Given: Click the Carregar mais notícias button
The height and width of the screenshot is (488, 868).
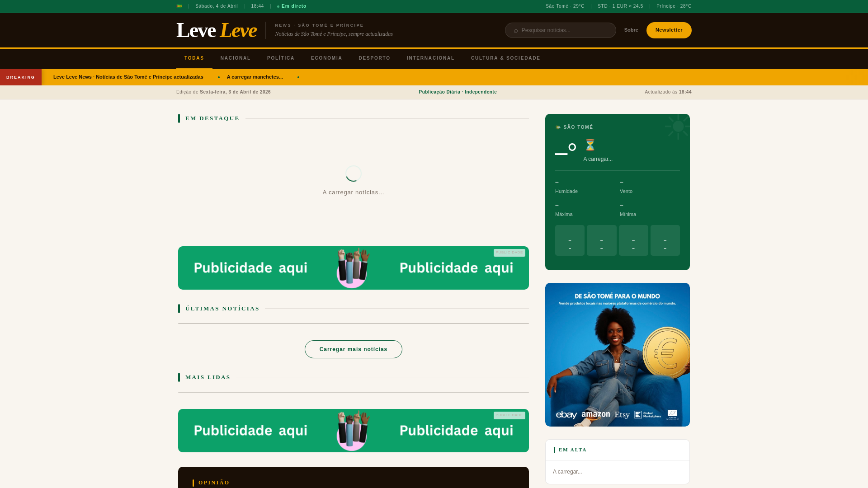Looking at the screenshot, I should pyautogui.click(x=354, y=349).
